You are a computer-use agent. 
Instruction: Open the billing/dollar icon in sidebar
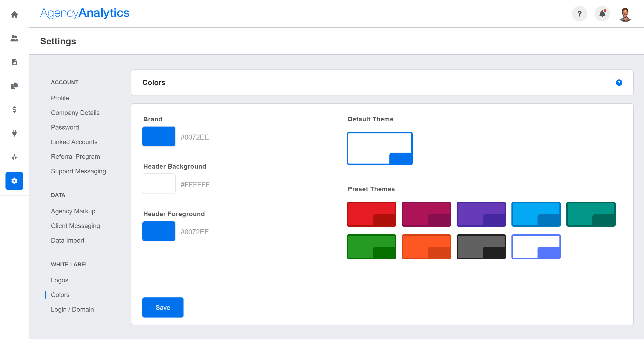click(x=14, y=109)
